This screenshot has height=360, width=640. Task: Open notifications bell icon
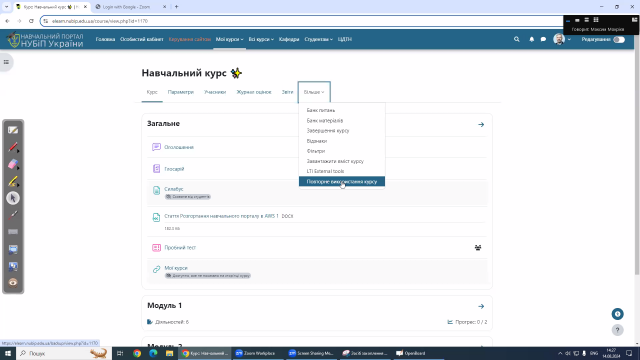(x=531, y=39)
